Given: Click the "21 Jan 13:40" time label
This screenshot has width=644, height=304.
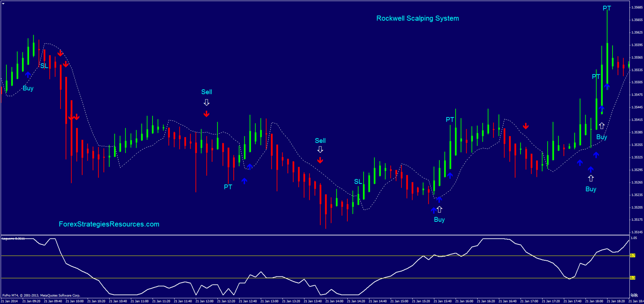Looking at the screenshot, I should (313, 301).
